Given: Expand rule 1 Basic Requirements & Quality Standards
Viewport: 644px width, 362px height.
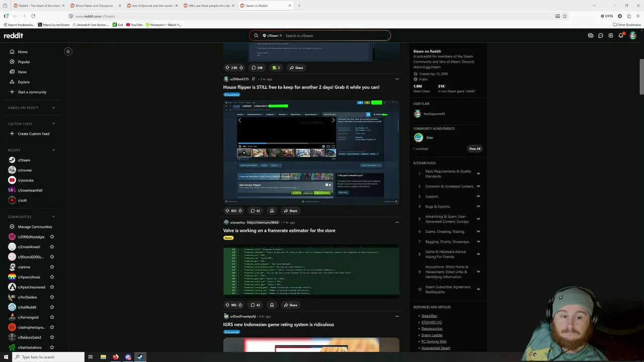Looking at the screenshot, I should [x=478, y=173].
